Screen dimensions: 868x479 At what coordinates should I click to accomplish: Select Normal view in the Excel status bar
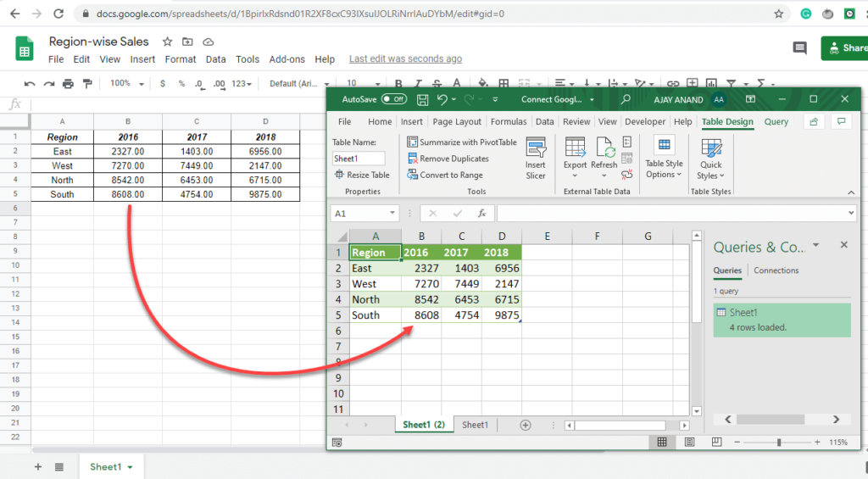click(x=662, y=442)
